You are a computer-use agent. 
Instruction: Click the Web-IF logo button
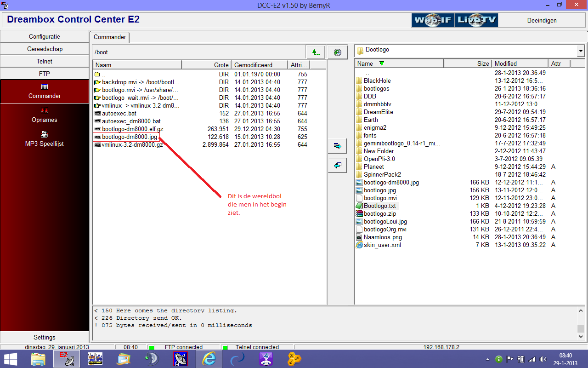(x=433, y=20)
